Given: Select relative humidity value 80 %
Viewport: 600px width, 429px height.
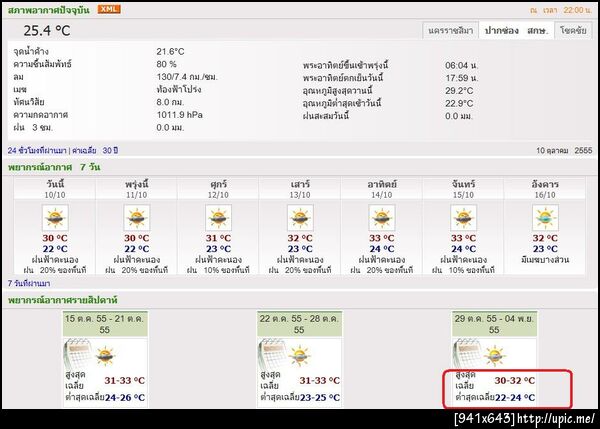Looking at the screenshot, I should [166, 64].
